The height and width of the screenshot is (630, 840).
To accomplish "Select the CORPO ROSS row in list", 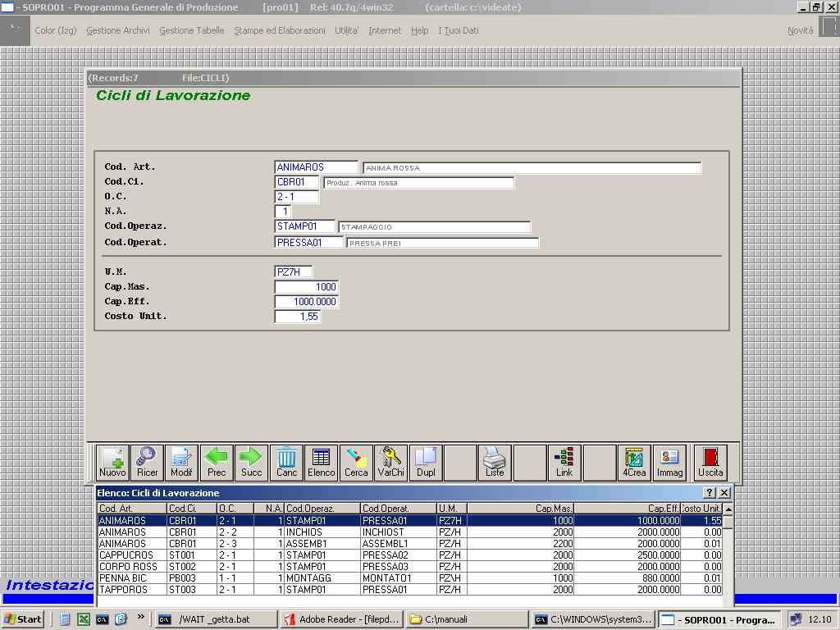I will click(x=410, y=566).
